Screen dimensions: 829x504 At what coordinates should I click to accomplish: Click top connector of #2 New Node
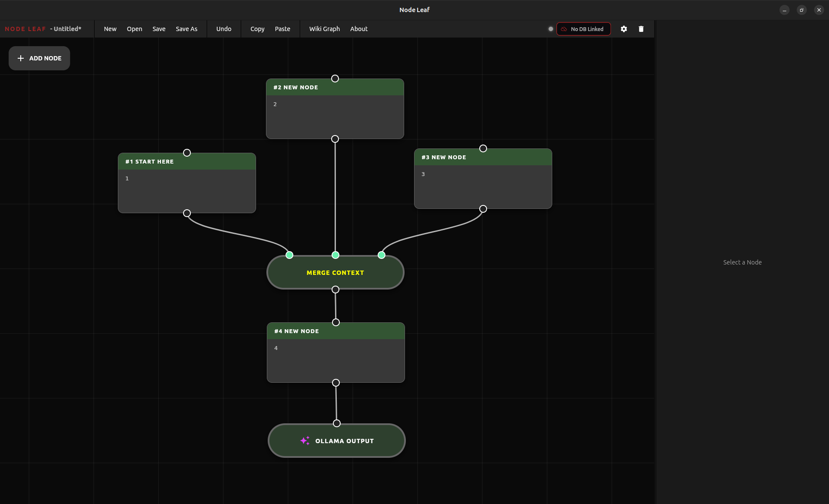[x=335, y=79]
